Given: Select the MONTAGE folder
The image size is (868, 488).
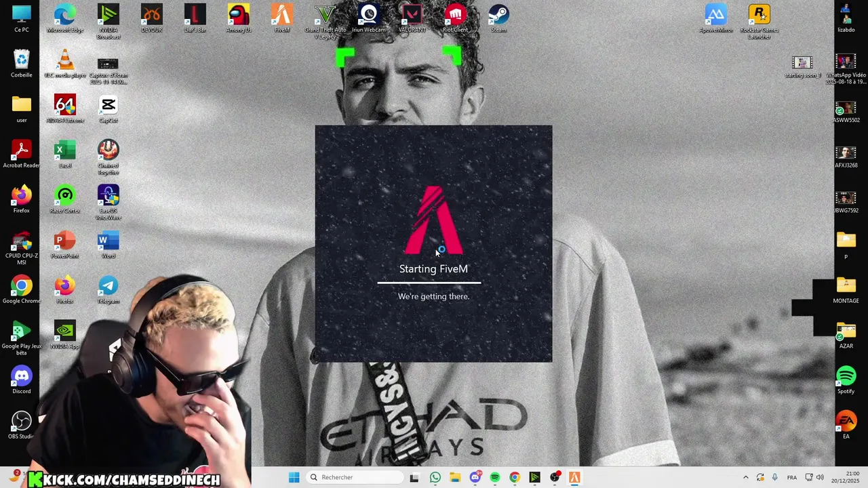Looking at the screenshot, I should 846,290.
